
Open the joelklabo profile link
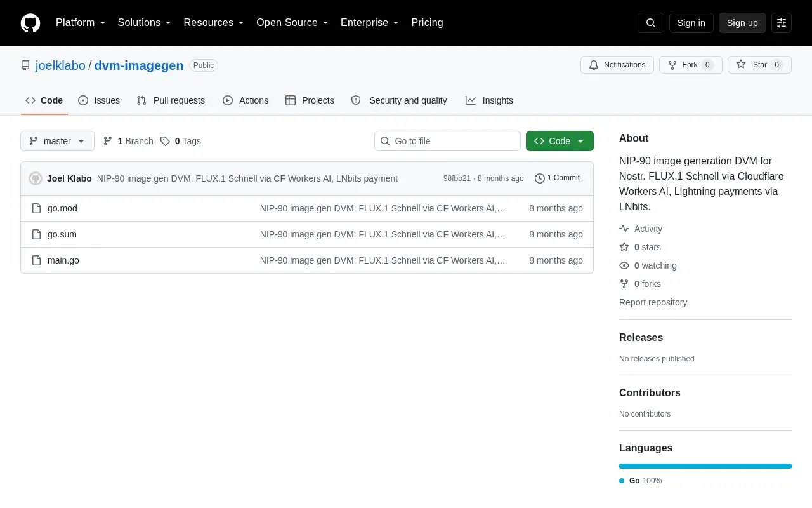60,65
